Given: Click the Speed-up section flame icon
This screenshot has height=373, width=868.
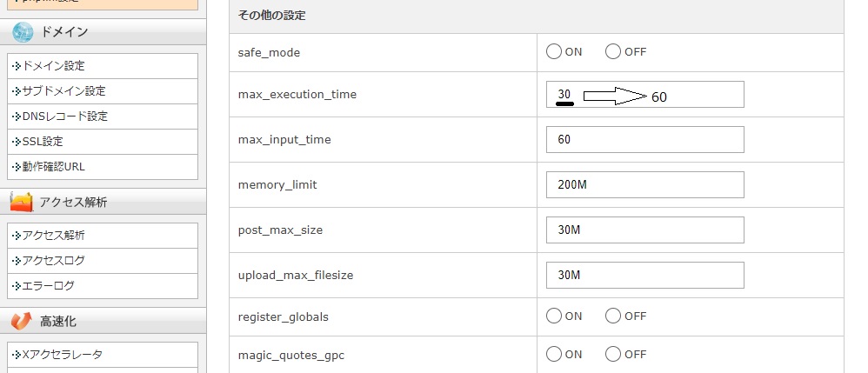Looking at the screenshot, I should pos(23,321).
